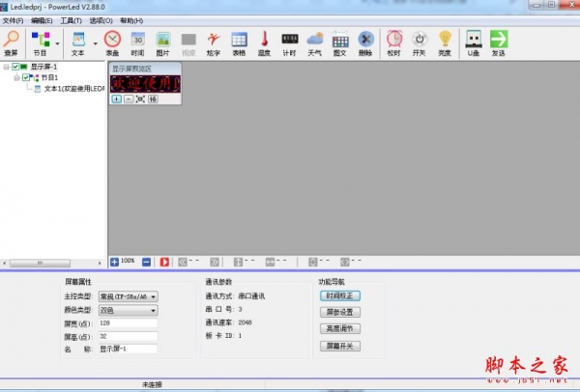Image resolution: width=580 pixels, height=392 pixels.
Task: Open the 工具(T) menu
Action: click(x=71, y=19)
